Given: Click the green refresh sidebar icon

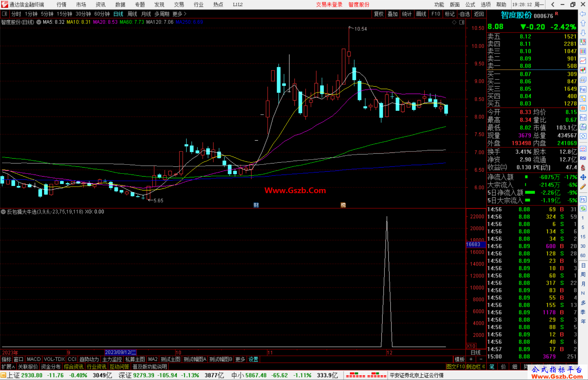Looking at the screenshot, I should (583, 209).
